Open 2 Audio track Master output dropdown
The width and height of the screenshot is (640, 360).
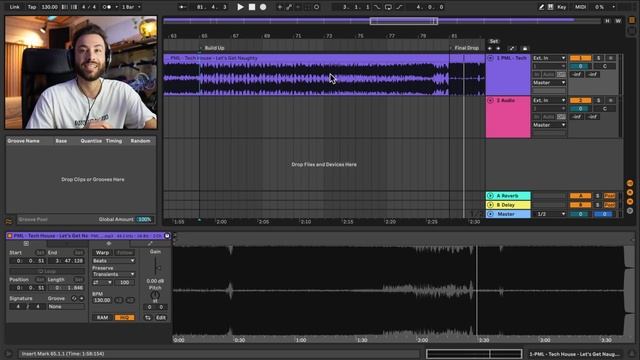549,125
